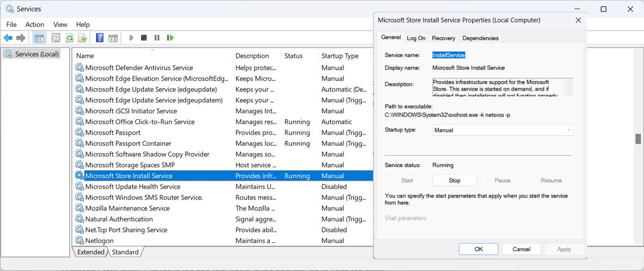Click gear icon of Netlogon service
The image size is (644, 271).
pos(79,240)
